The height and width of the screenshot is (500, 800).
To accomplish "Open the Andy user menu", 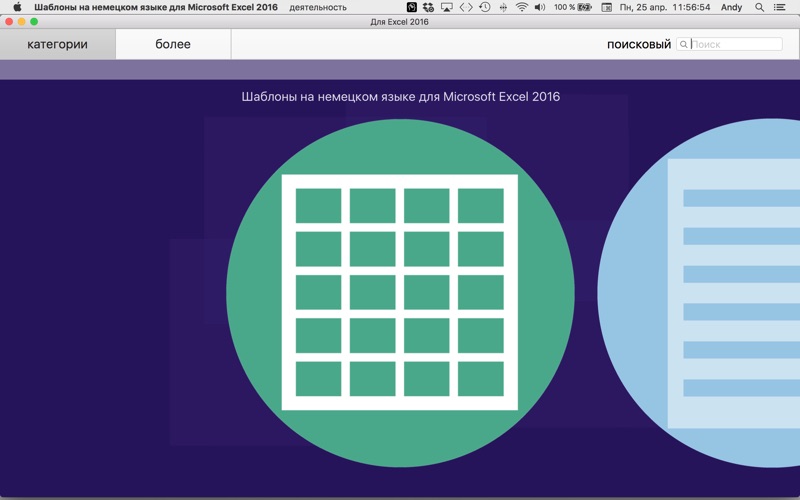I will point(732,7).
